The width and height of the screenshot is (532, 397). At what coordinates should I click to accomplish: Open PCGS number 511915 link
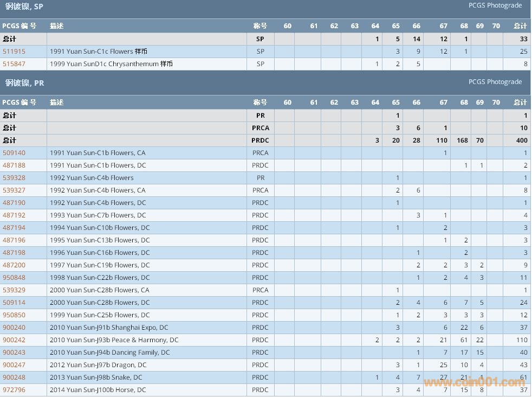(14, 52)
